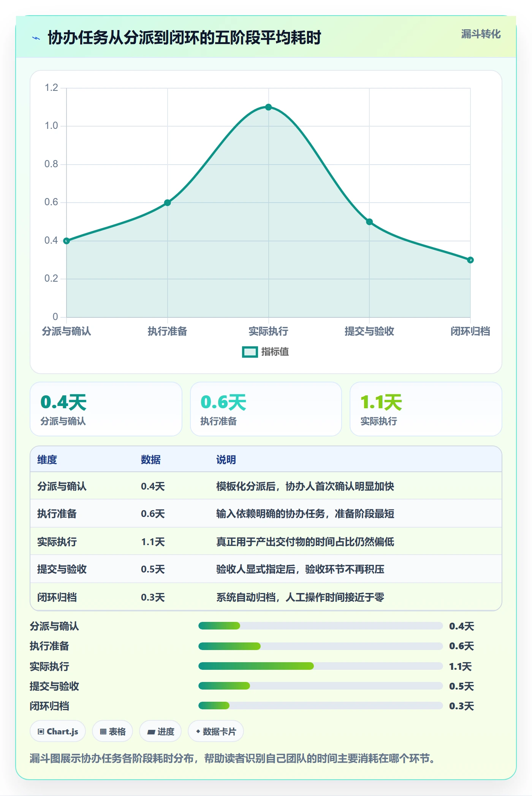Select the 闭环归档 table row cell
Viewport: 532px width, 796px height.
tap(57, 597)
